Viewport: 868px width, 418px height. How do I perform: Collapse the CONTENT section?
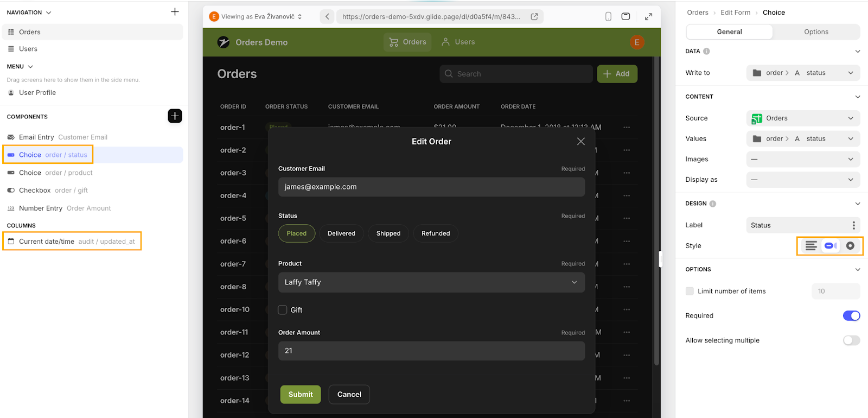pyautogui.click(x=858, y=97)
